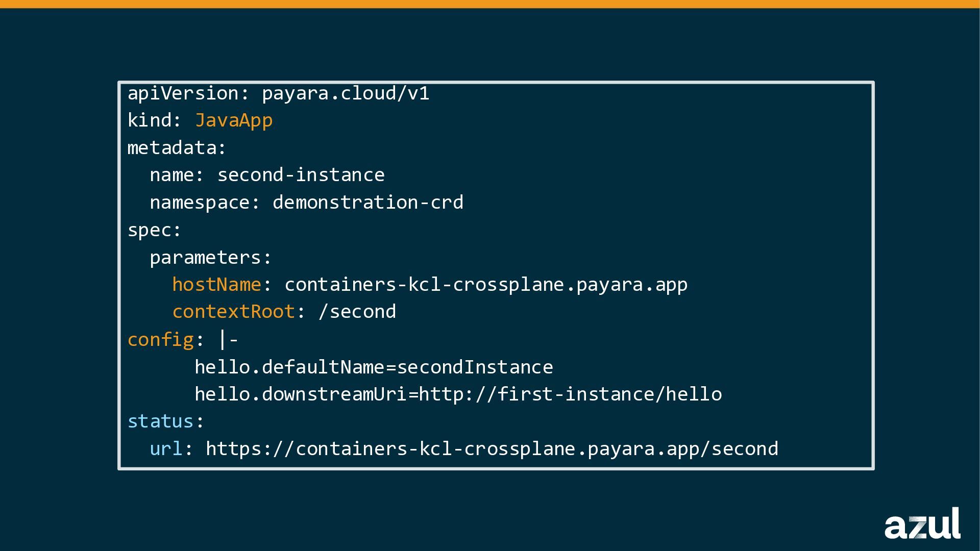Click the hostName value containers-kcl-crossplane.payara.app

(x=485, y=285)
